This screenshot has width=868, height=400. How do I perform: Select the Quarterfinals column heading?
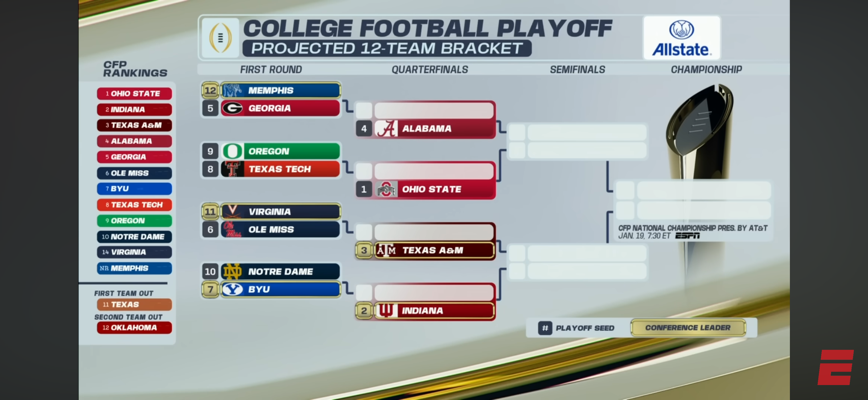point(430,70)
